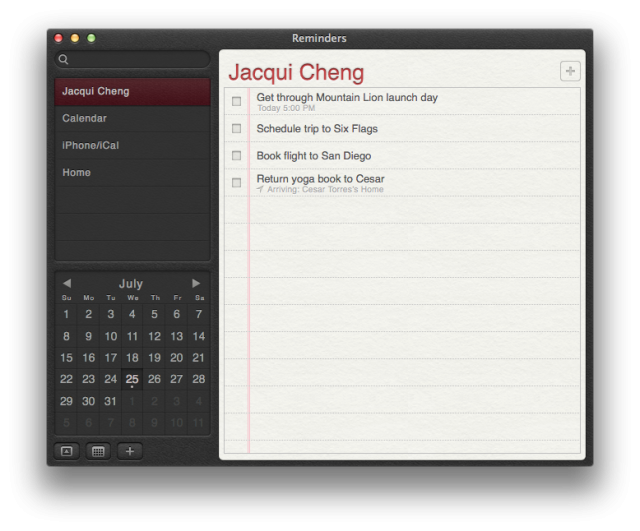Check off Get through Mountain Lion launch day
Screen dimensions: 640x531
point(236,101)
